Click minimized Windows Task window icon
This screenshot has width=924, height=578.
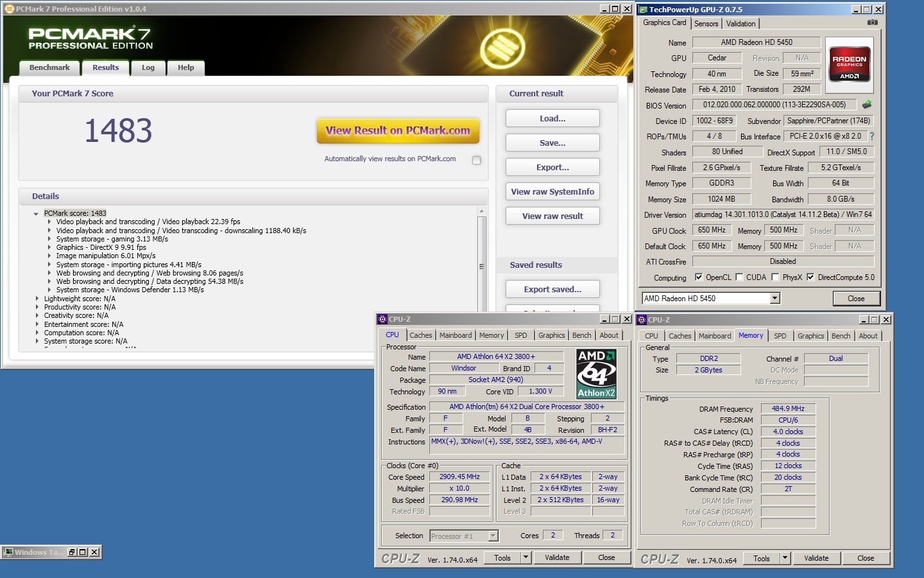(9, 552)
